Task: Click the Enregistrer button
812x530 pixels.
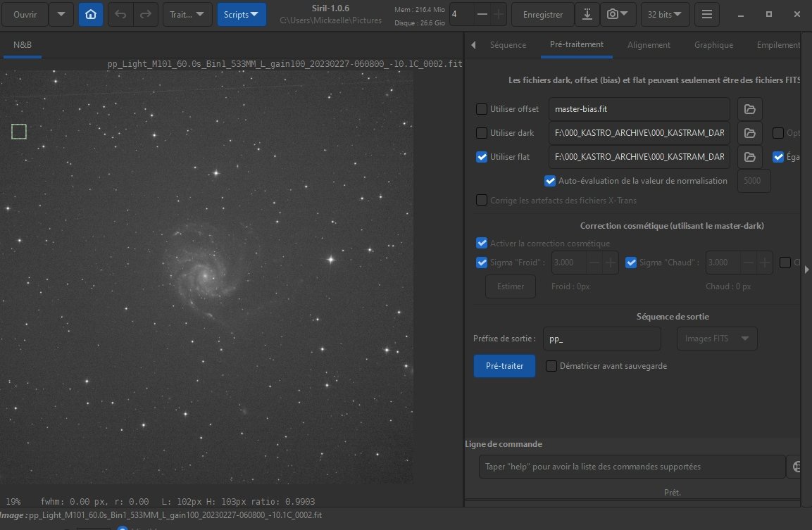Action: (x=543, y=15)
